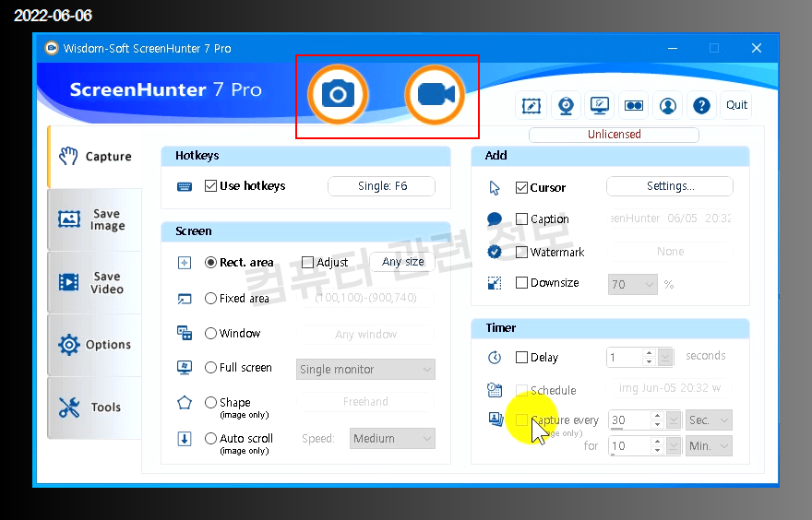Screen dimensions: 812x520
Task: Click the webcam icon in top toolbar
Action: pos(566,105)
